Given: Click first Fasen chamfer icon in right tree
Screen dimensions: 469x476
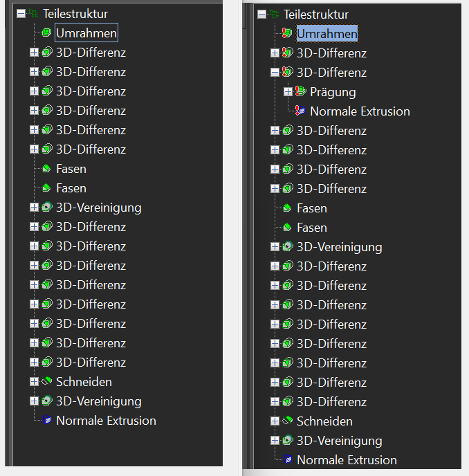Looking at the screenshot, I should tap(287, 208).
